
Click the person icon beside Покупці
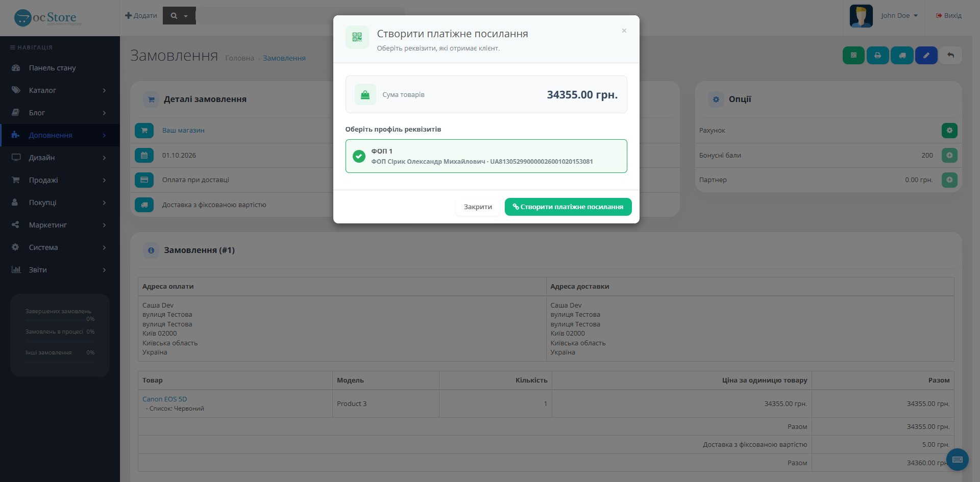[x=15, y=202]
